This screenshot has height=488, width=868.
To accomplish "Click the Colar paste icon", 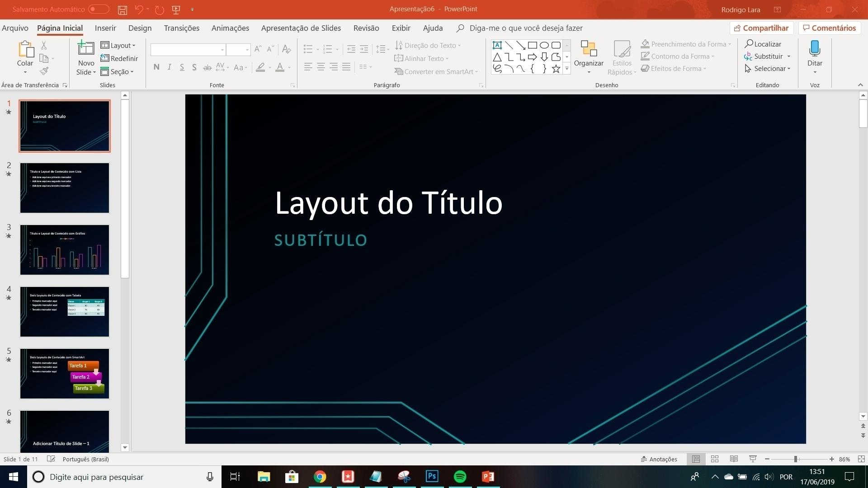I will coord(25,49).
